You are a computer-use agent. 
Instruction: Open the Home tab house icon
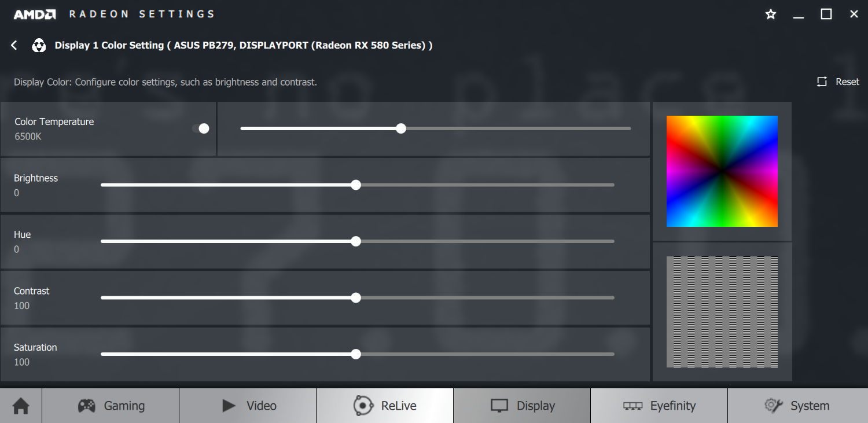pyautogui.click(x=21, y=406)
